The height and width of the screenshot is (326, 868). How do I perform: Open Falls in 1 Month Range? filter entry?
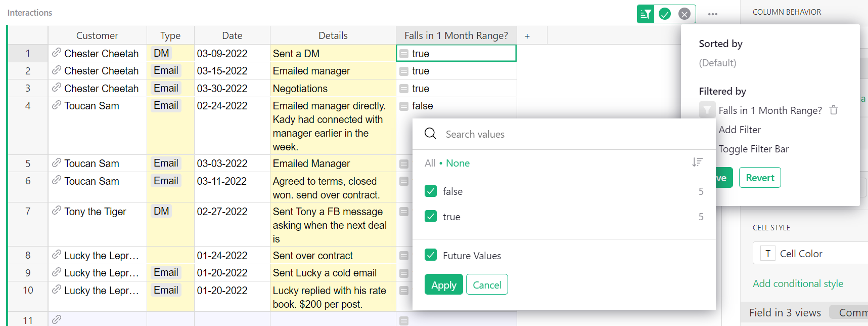point(769,110)
